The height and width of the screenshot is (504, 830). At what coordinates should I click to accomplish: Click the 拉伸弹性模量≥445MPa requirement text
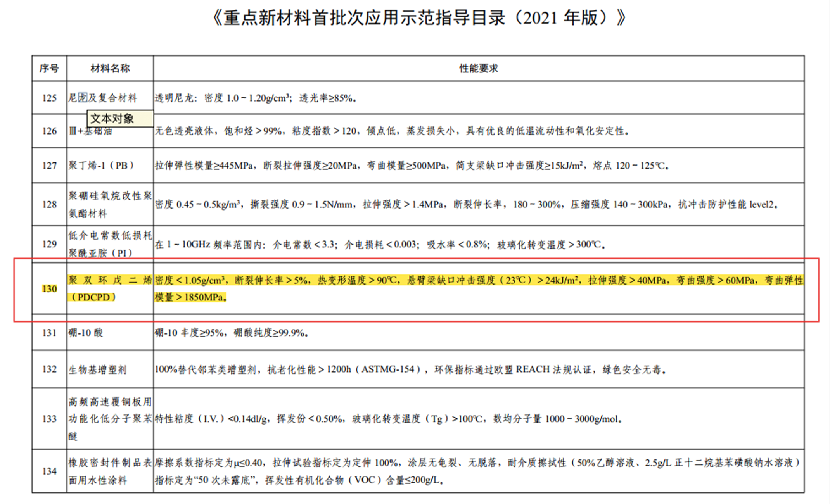(412, 166)
